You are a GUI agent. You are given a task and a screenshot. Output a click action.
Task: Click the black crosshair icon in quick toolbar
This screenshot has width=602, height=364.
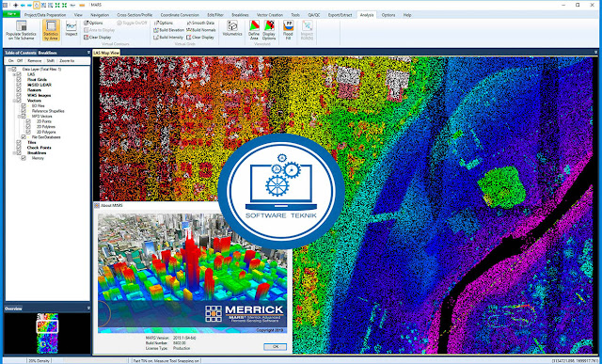pos(16,6)
